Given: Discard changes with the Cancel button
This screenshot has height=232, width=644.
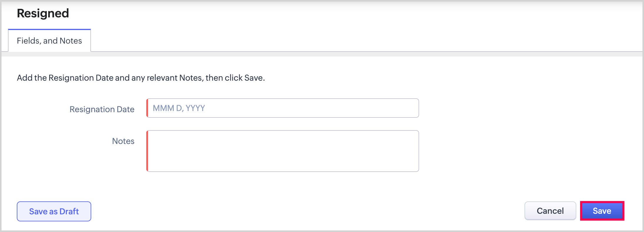Looking at the screenshot, I should click(550, 211).
